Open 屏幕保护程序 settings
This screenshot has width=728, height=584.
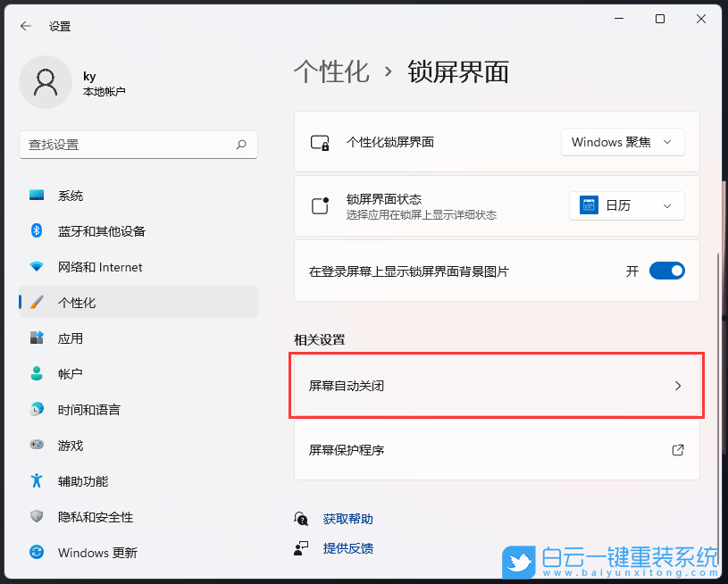(x=496, y=451)
